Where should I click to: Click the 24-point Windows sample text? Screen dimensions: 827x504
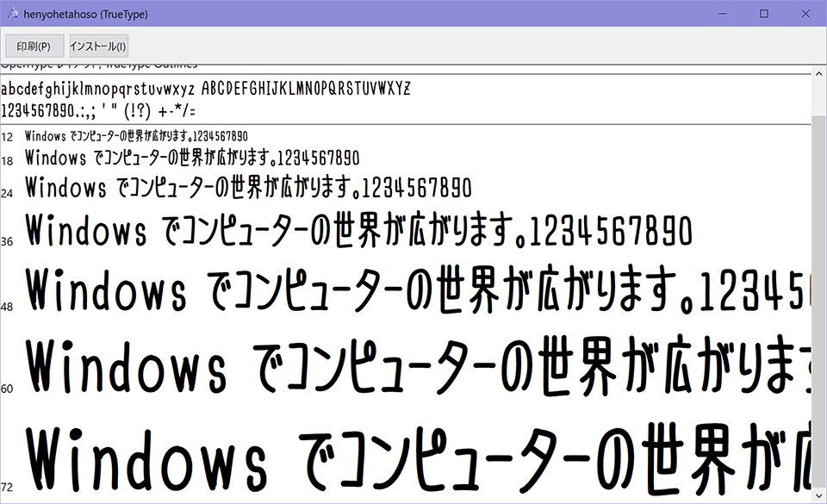pos(248,188)
